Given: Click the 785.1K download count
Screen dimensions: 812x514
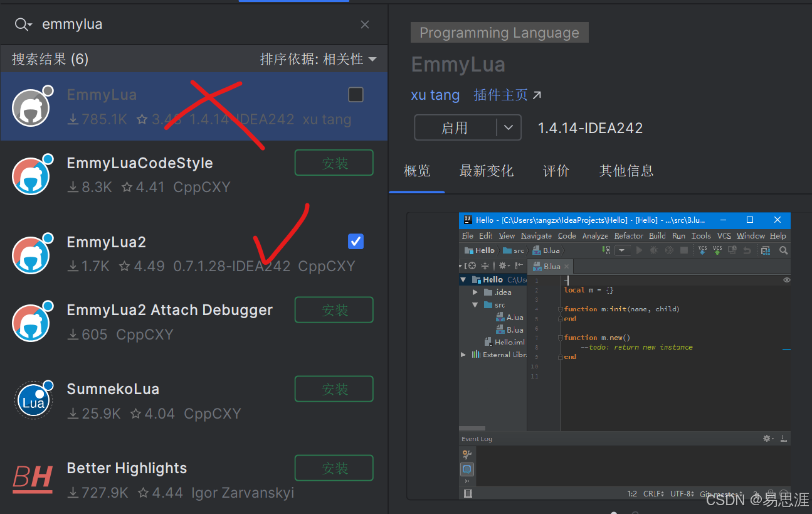Looking at the screenshot, I should click(97, 119).
